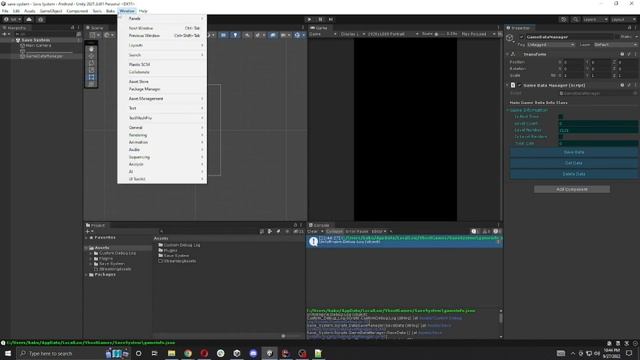Click the Get Data button
The image size is (640, 360).
[x=573, y=163]
